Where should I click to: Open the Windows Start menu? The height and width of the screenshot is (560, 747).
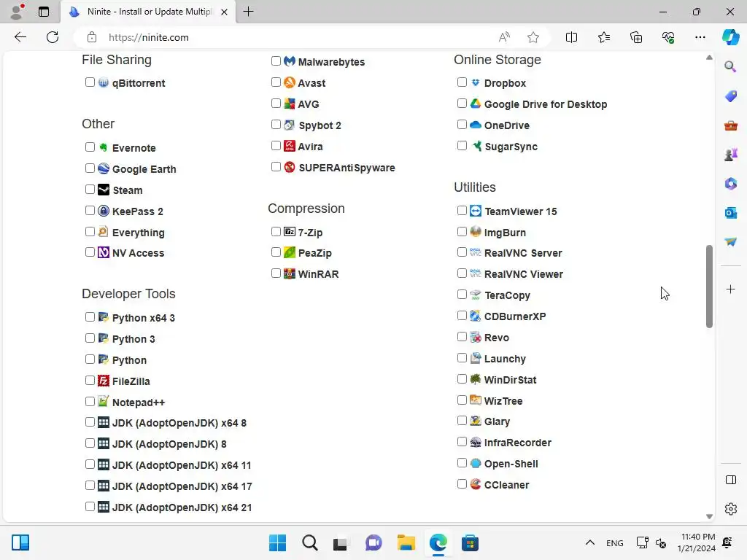click(x=277, y=542)
